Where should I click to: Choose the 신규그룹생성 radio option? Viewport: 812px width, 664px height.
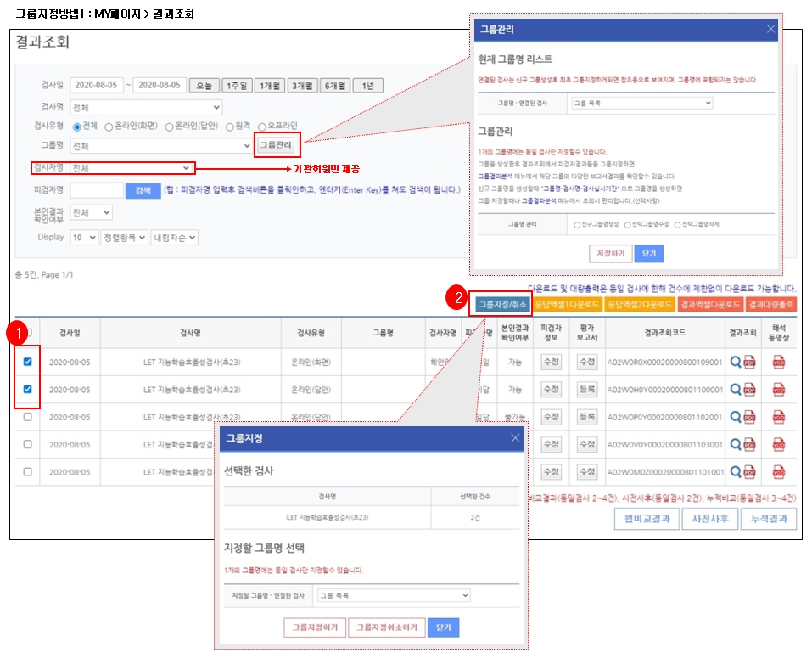(x=577, y=225)
